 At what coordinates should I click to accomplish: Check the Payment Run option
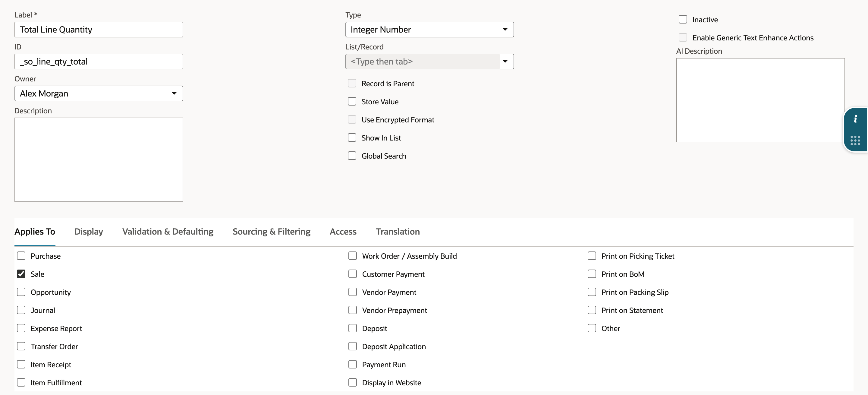point(352,364)
